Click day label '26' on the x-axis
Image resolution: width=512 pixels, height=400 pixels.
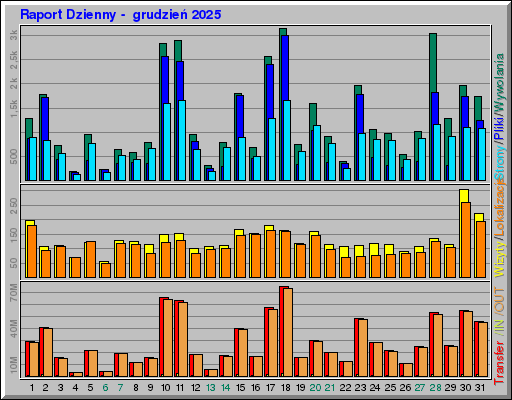pos(405,388)
